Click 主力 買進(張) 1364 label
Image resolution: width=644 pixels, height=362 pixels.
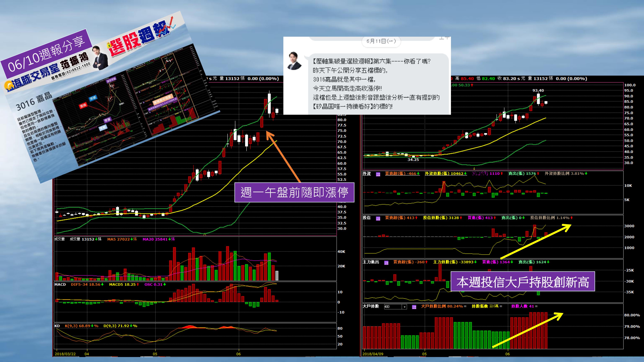coord(497,262)
